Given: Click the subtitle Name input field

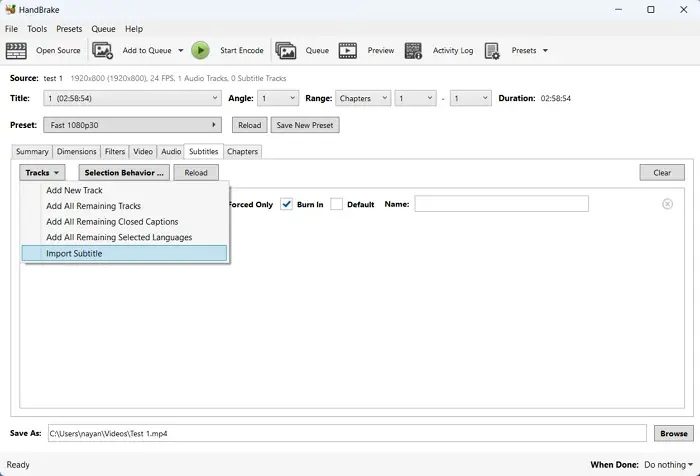Looking at the screenshot, I should [501, 204].
